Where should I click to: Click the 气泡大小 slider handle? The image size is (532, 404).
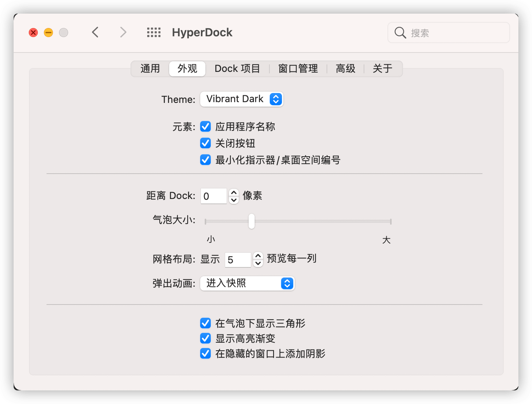tap(252, 221)
